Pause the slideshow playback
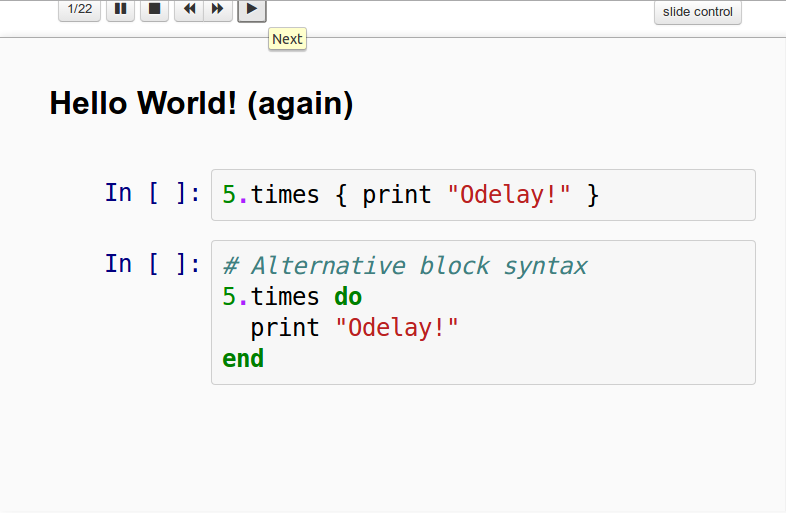 (x=120, y=9)
